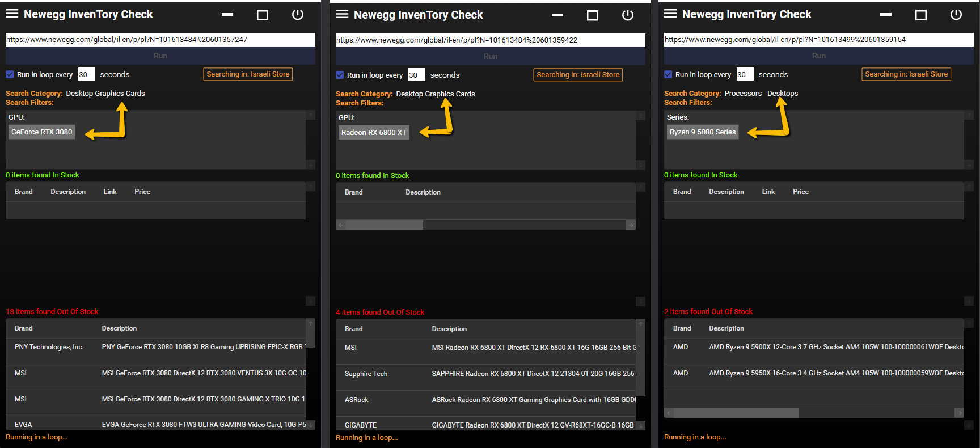Click 4 items found Out Of Stock
Viewport: 980px width, 448px height.
[380, 312]
